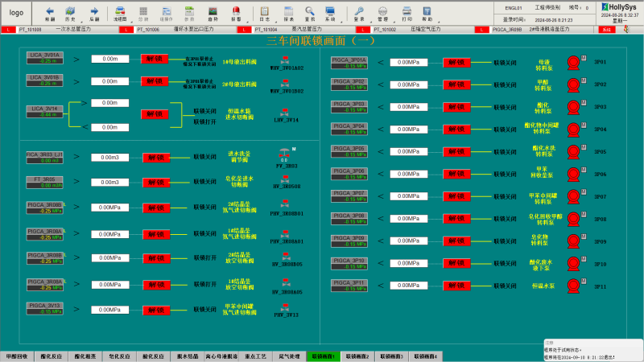Open the PIGCA_3V13 tag faceplate
This screenshot has width=644, height=362.
[45, 309]
